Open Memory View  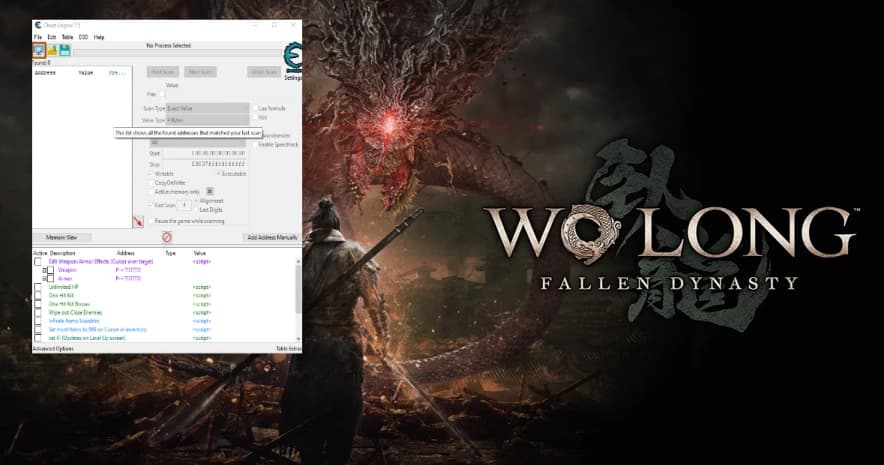(61, 237)
